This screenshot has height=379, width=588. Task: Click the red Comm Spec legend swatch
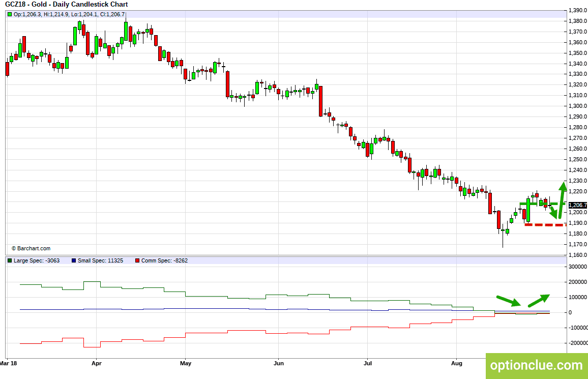tap(137, 260)
